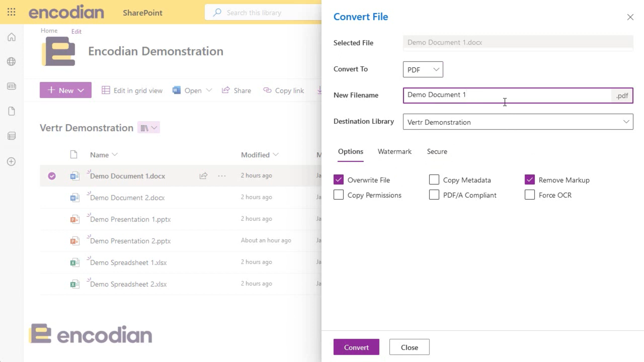Image resolution: width=644 pixels, height=362 pixels.
Task: Click the Edit navigation link
Action: click(76, 32)
